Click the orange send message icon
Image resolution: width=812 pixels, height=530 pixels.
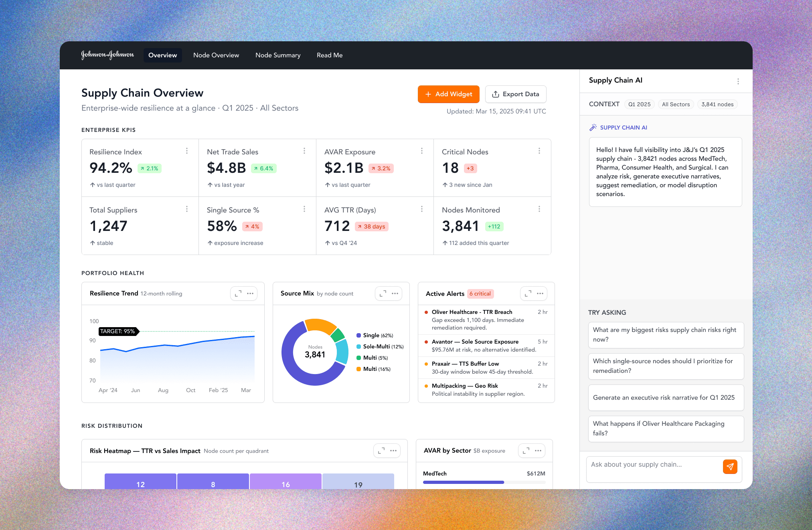tap(730, 467)
